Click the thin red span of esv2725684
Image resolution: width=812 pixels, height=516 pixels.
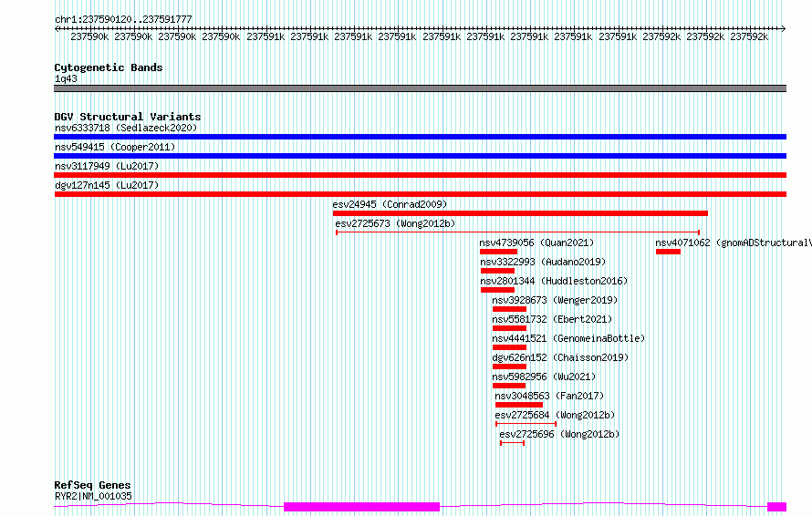(x=526, y=424)
